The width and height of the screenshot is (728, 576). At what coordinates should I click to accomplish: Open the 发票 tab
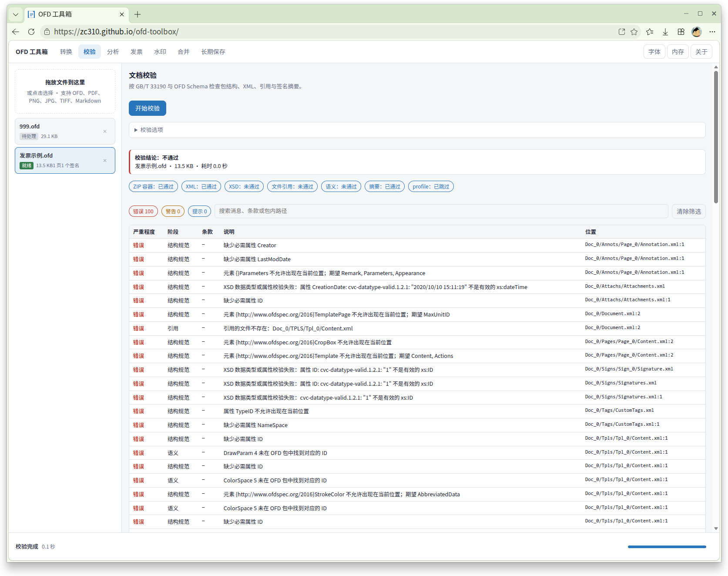pyautogui.click(x=137, y=52)
